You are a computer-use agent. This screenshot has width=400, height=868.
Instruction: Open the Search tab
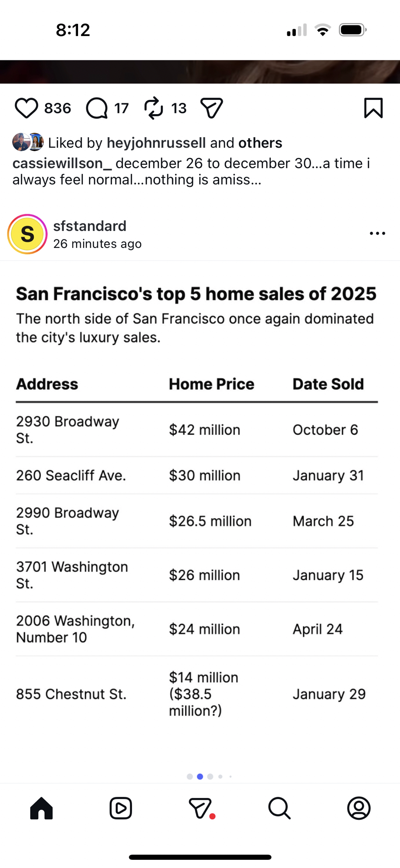coord(279,808)
